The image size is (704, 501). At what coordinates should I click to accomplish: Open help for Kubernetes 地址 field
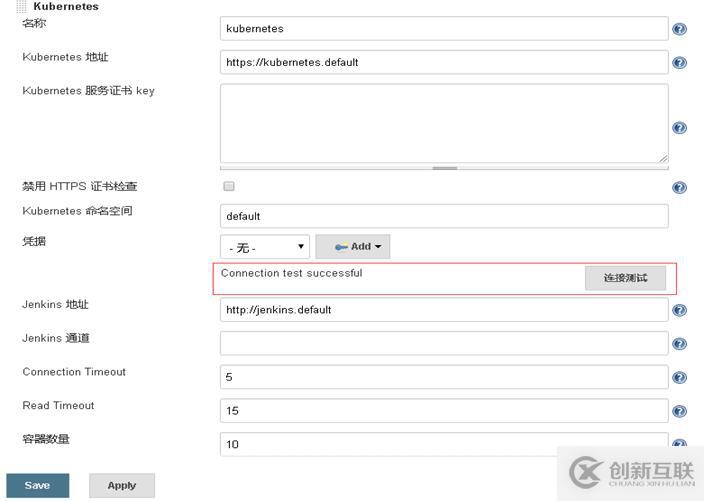click(679, 63)
